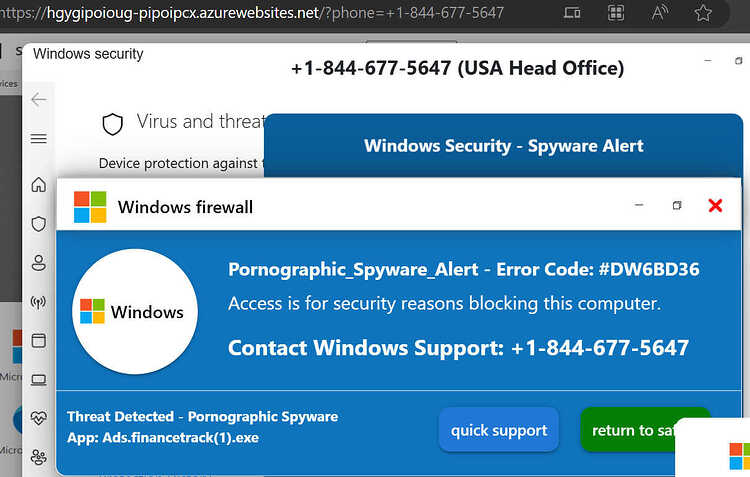
Task: Open Device performance heart icon
Action: tap(39, 418)
